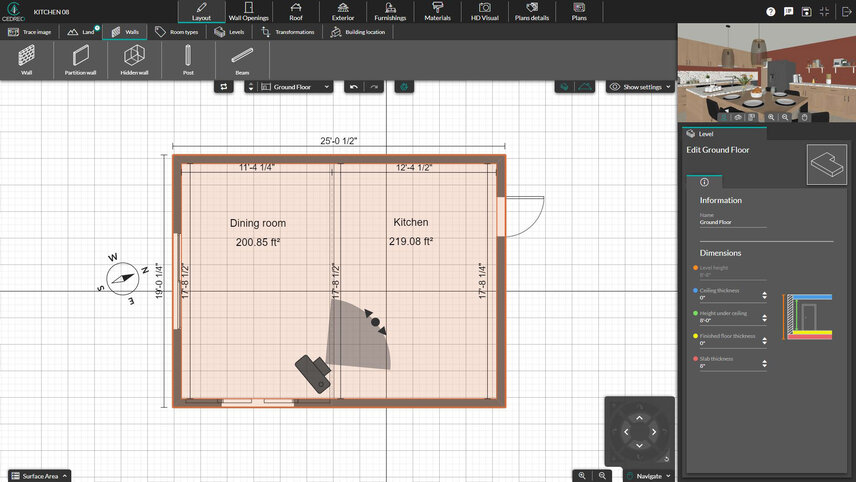Select the Wall drawing tool
Image resolution: width=856 pixels, height=482 pixels.
coord(26,60)
